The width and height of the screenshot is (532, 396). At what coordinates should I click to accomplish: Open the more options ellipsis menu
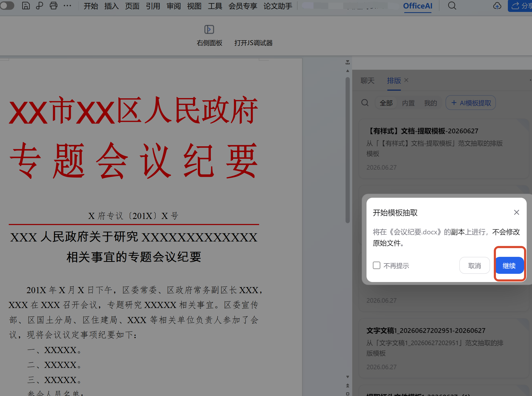pyautogui.click(x=67, y=6)
